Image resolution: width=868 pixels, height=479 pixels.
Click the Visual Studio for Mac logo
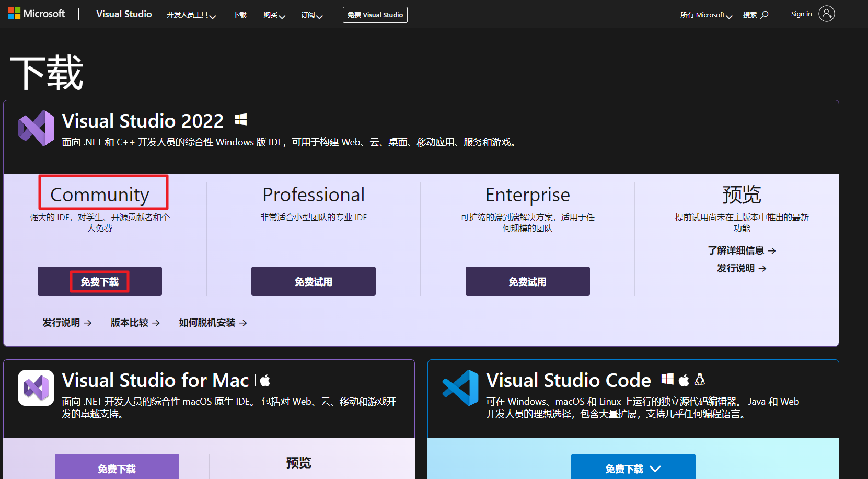coord(36,387)
